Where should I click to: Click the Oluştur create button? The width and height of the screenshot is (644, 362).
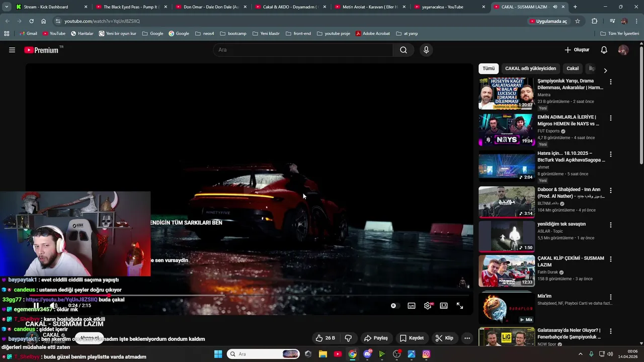click(x=577, y=50)
